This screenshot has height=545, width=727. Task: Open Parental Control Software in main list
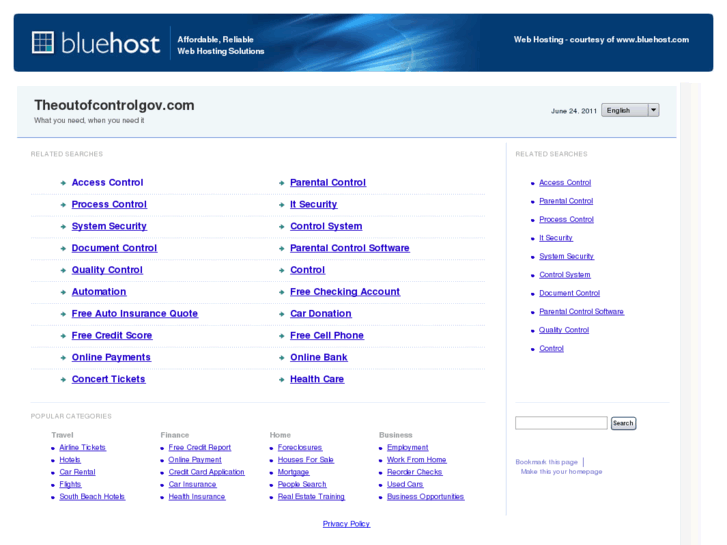click(x=350, y=248)
